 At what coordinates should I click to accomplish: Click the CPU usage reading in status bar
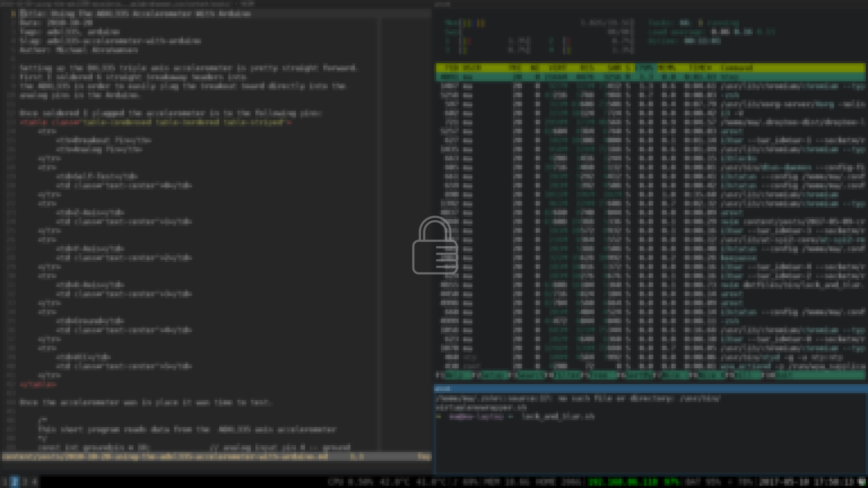click(x=350, y=482)
